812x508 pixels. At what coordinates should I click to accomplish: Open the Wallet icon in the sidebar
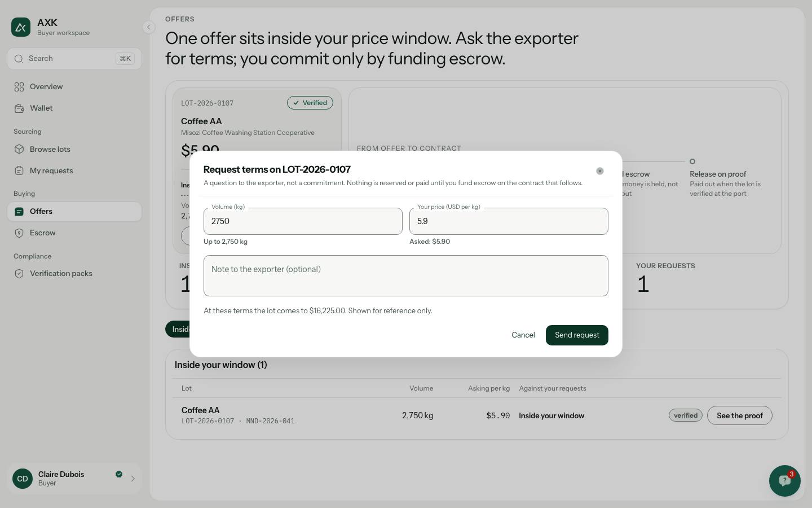pyautogui.click(x=19, y=108)
